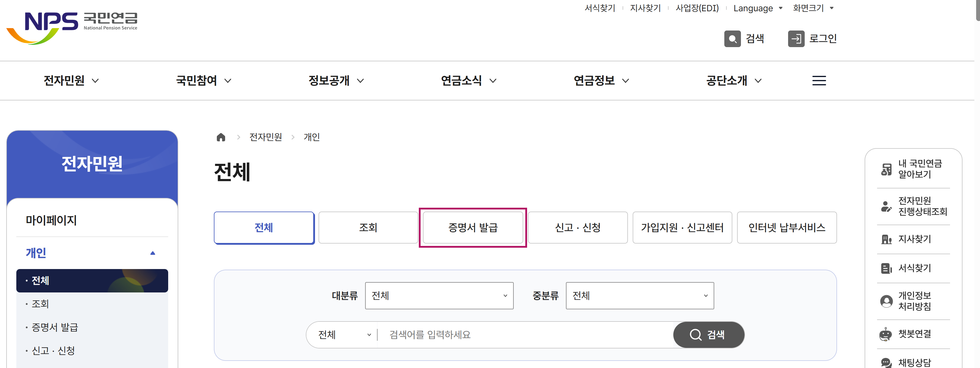This screenshot has height=368, width=980.
Task: Select the 조회 tab
Action: point(368,228)
